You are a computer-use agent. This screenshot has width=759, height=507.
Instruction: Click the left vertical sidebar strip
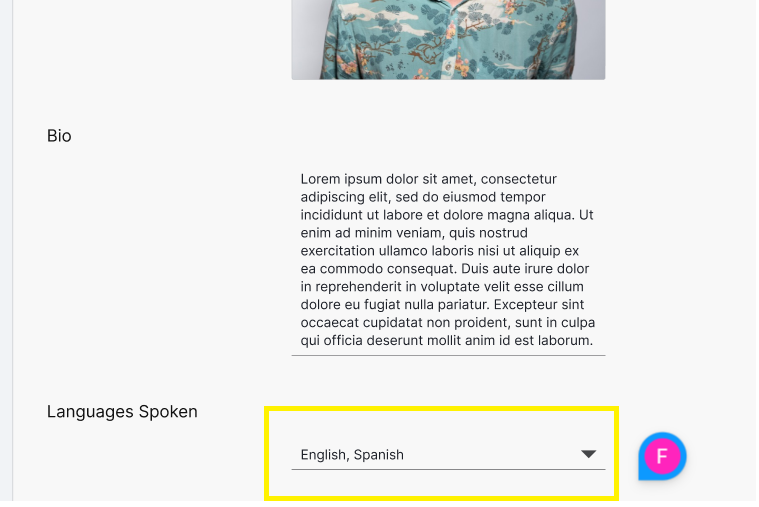[6, 250]
